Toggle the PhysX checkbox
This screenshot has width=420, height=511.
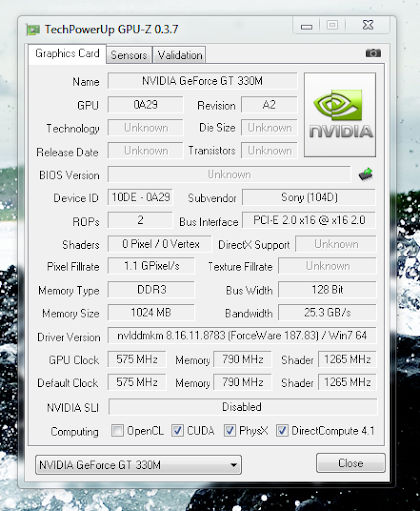click(230, 430)
